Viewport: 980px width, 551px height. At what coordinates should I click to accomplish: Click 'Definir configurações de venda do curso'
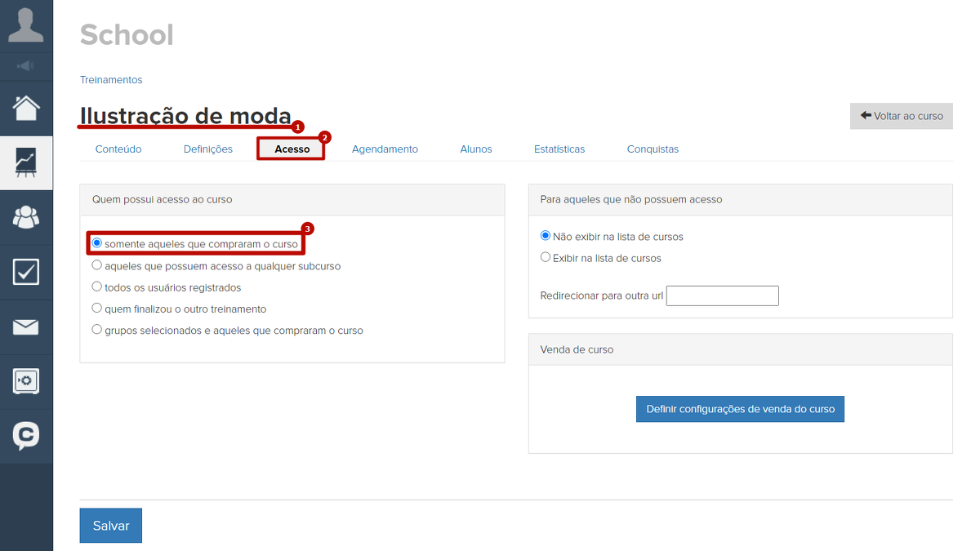click(x=740, y=409)
